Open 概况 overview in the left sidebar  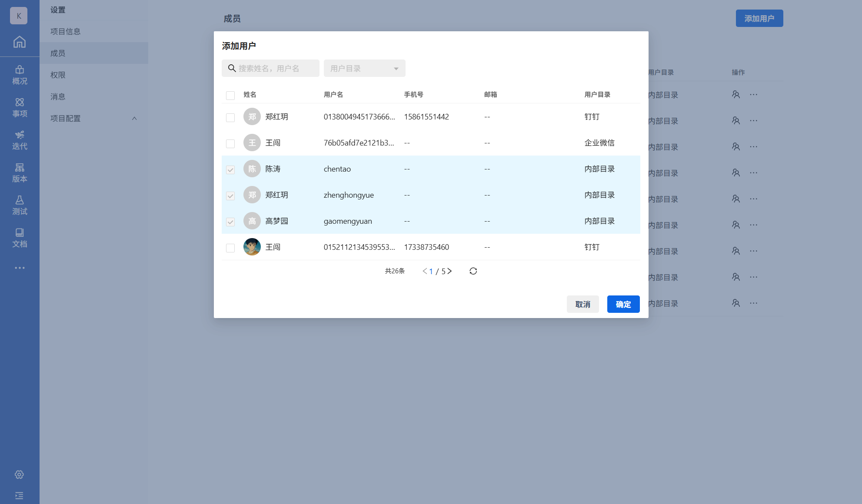20,75
